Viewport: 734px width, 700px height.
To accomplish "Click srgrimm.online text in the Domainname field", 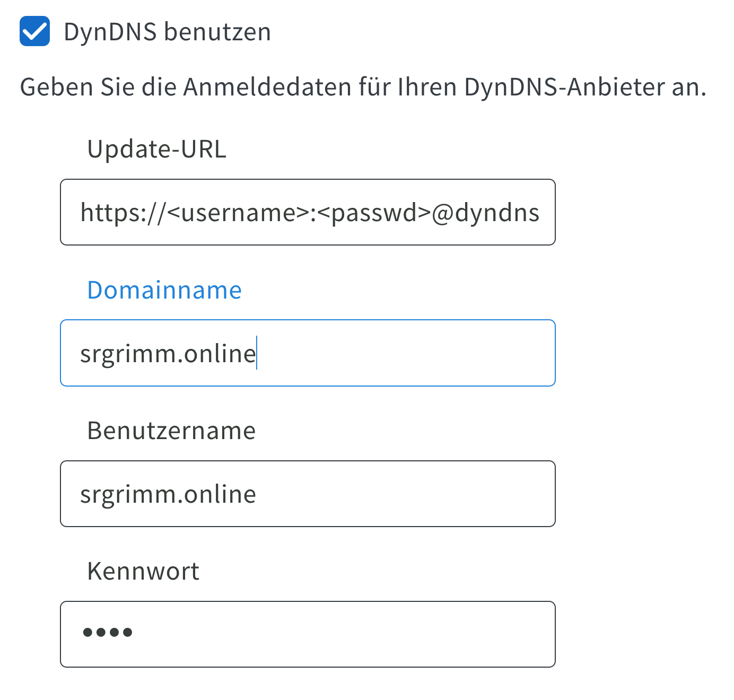I will point(168,354).
